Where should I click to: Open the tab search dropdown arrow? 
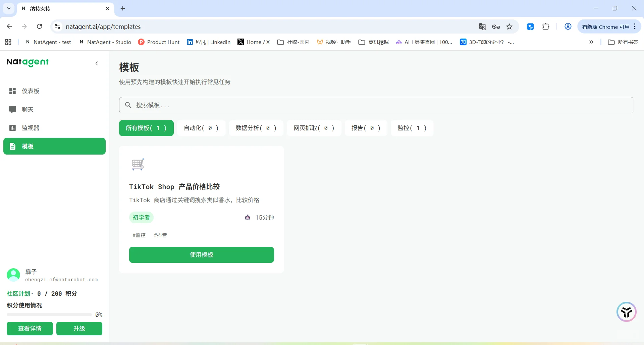9,8
